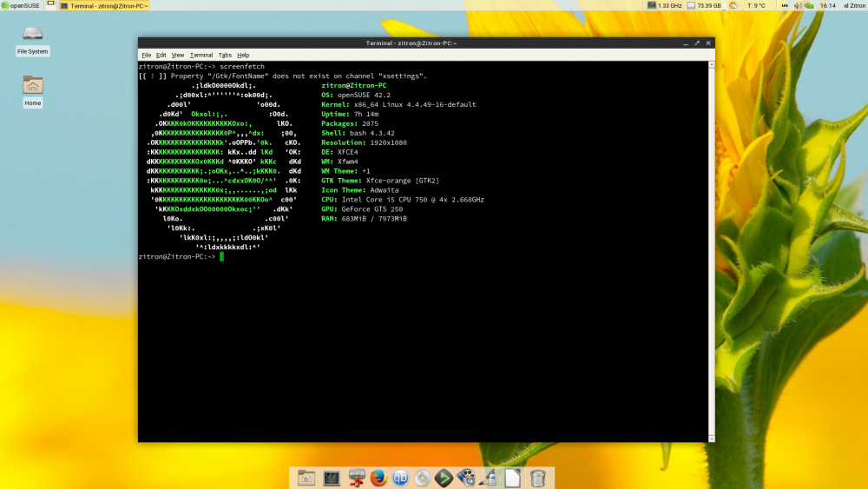Click the Gtk/FontName xsettings warning line

click(283, 76)
